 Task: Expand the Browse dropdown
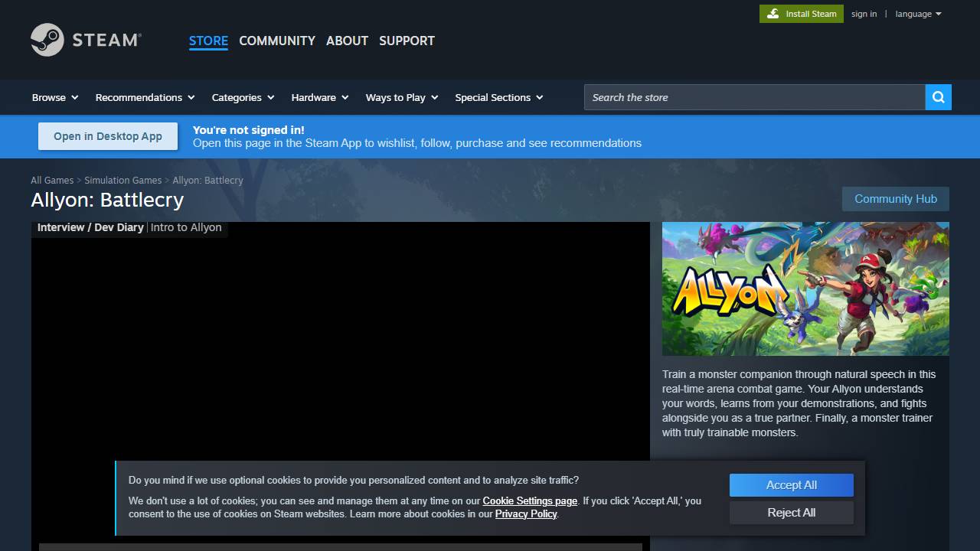(55, 97)
